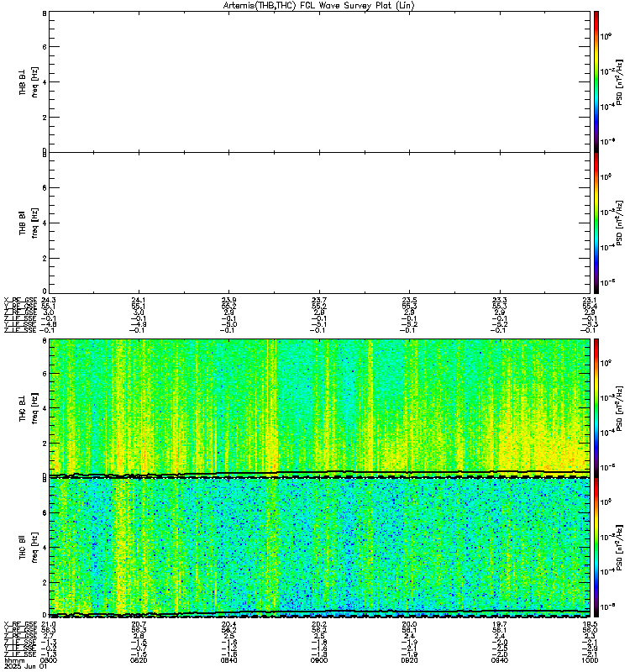Click the 0820 time tick label
630x672 pixels.
[x=138, y=660]
